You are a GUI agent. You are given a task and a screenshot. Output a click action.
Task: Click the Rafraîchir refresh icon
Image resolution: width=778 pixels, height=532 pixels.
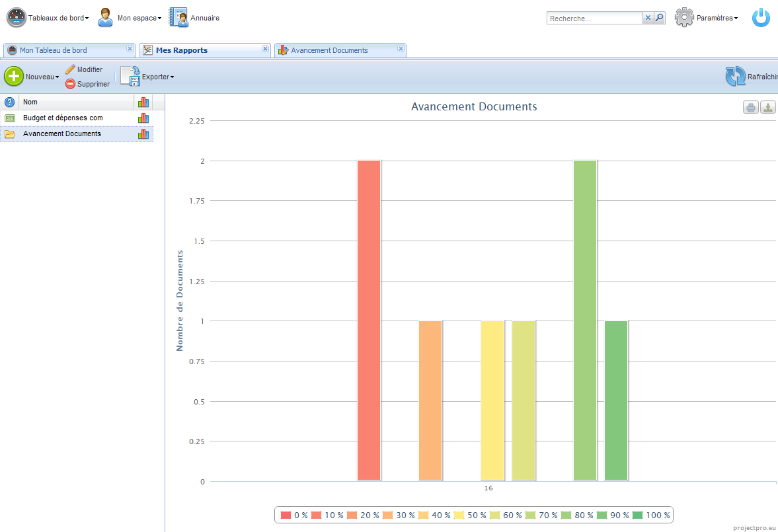(x=735, y=77)
